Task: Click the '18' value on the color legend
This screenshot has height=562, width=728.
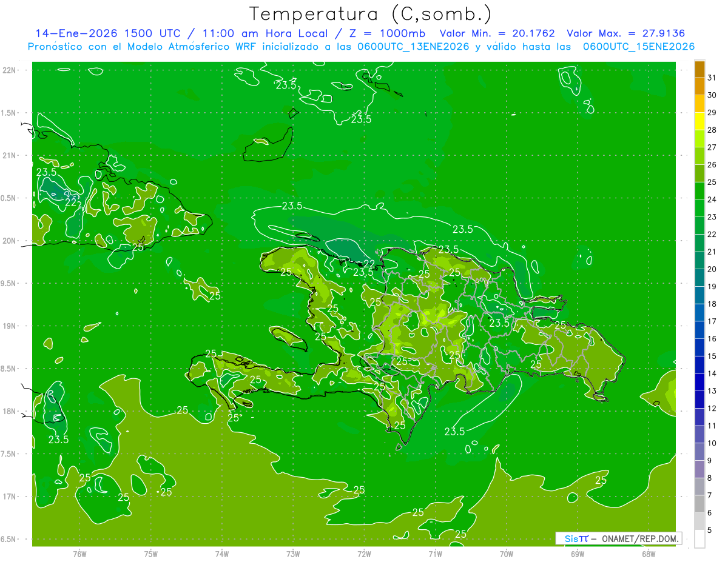Action: pos(712,304)
